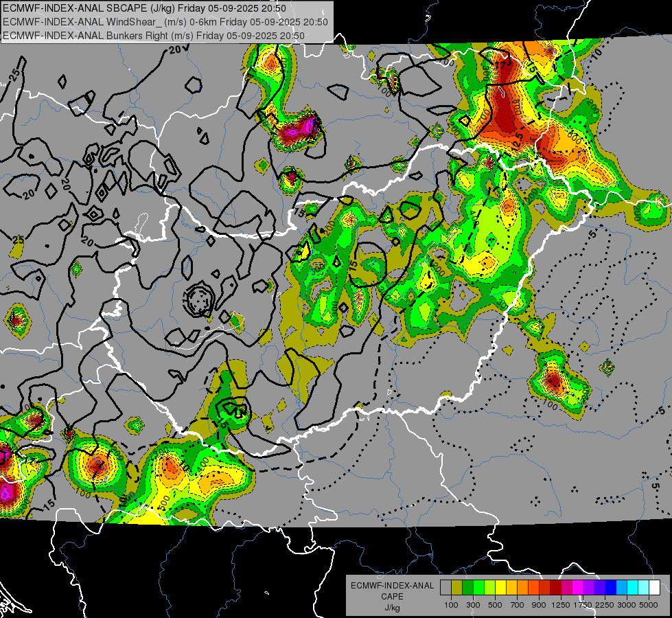Click the CAPE label in legend
Screen dimensions: 672x618
392,596
